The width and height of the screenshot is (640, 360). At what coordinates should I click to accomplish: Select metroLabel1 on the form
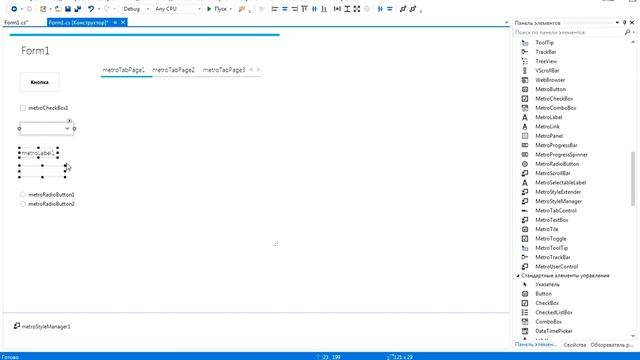tap(38, 153)
